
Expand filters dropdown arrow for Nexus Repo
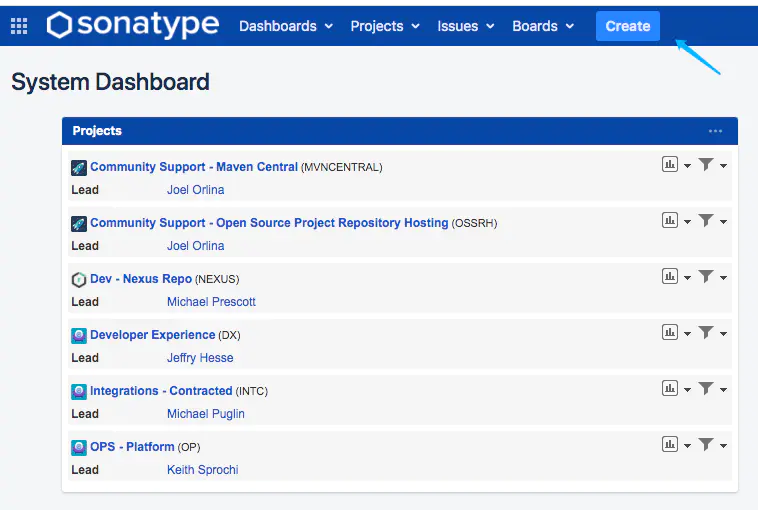[723, 278]
